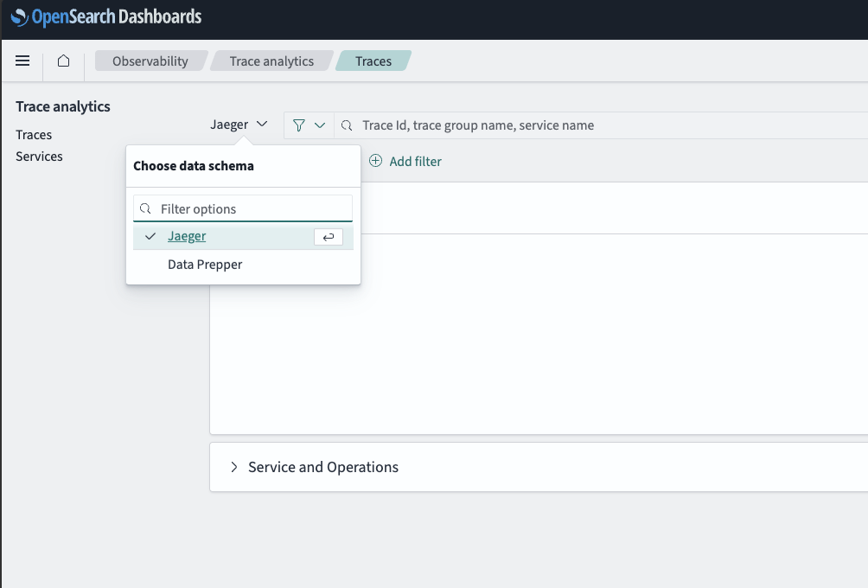This screenshot has width=868, height=588.
Task: Click the enter-key icon on Jaeger row
Action: coord(329,236)
